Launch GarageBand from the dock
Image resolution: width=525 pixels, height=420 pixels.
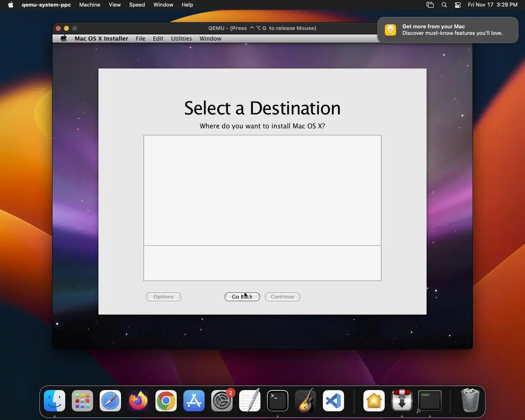click(x=306, y=401)
